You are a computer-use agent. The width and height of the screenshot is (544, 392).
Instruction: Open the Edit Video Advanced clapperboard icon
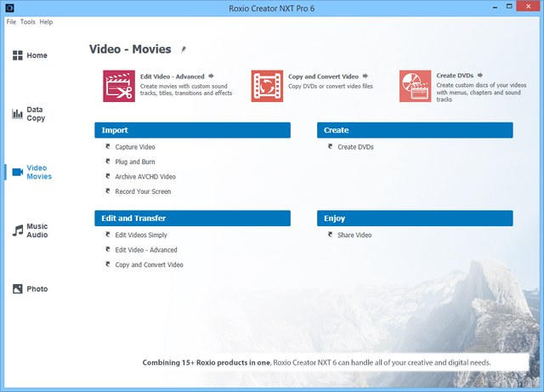pos(119,86)
